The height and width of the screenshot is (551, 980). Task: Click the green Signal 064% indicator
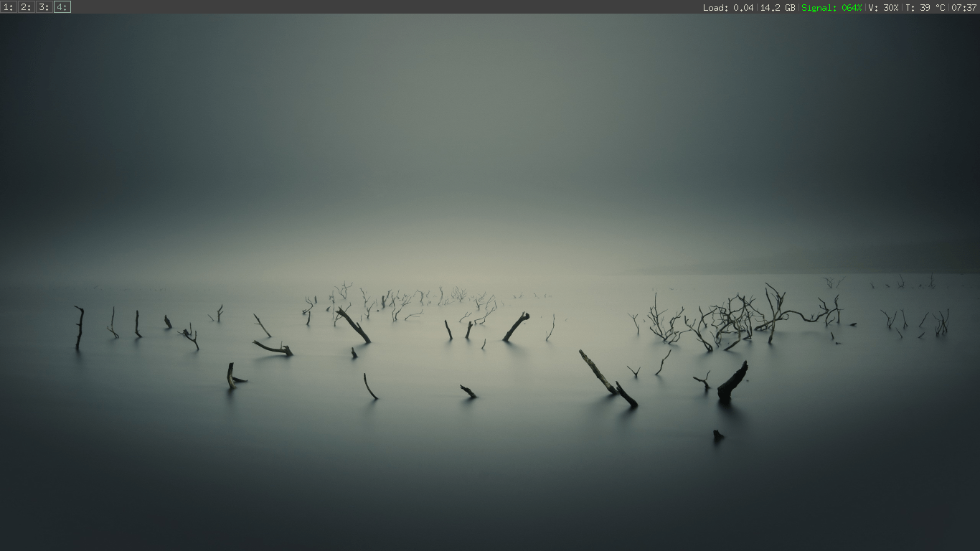tap(831, 7)
